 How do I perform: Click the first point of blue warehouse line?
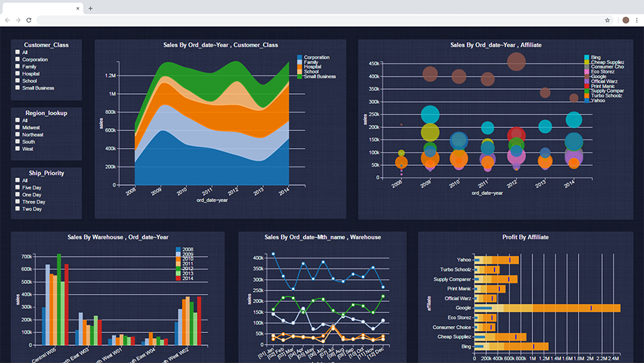pyautogui.click(x=274, y=254)
